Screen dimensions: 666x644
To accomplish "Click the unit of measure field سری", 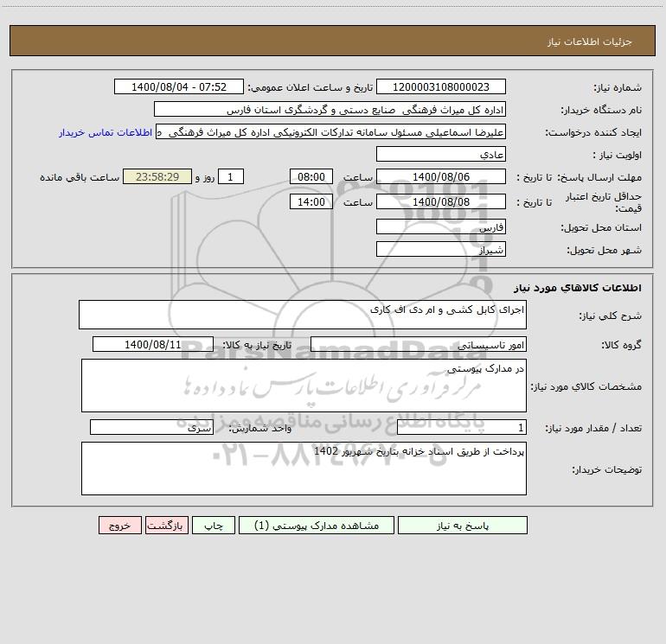I will click(151, 427).
